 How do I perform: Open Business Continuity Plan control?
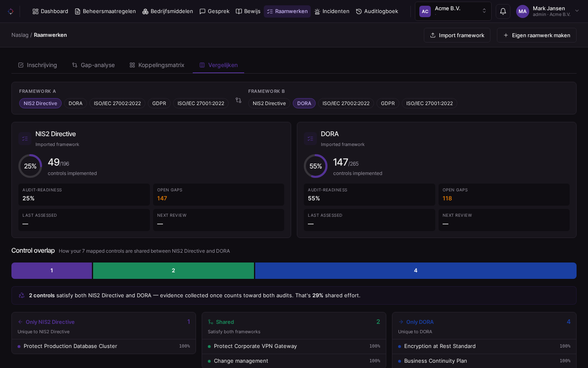point(484,361)
